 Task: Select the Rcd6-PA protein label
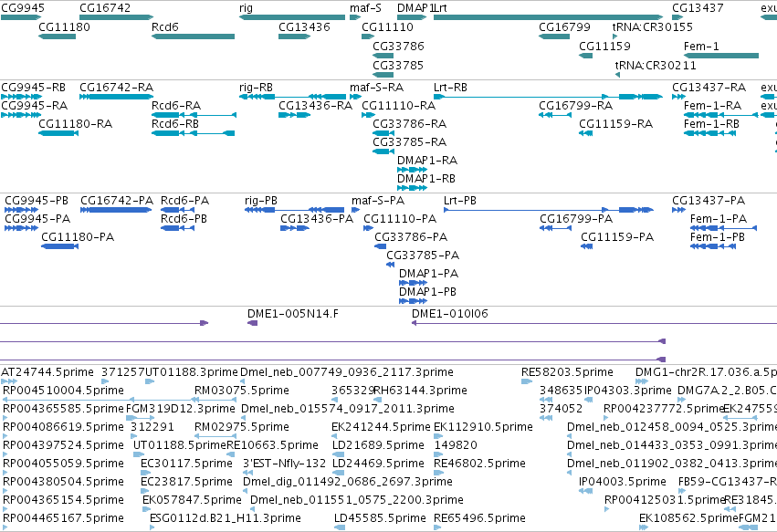pyautogui.click(x=184, y=201)
